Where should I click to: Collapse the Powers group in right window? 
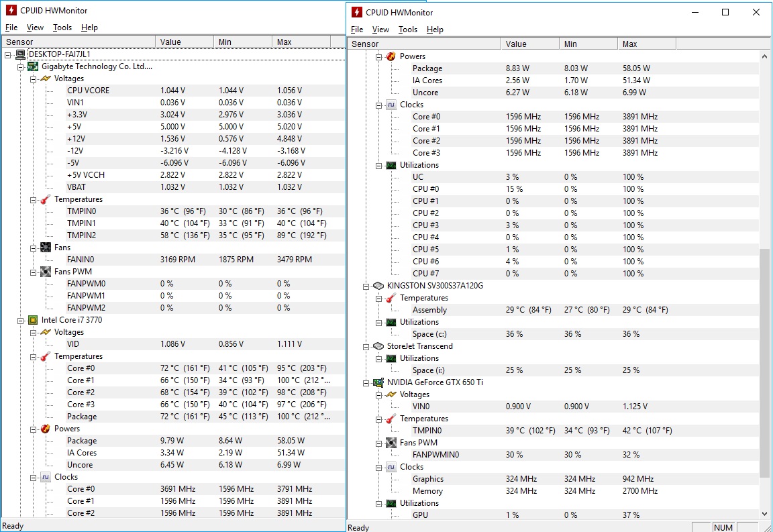tap(378, 57)
